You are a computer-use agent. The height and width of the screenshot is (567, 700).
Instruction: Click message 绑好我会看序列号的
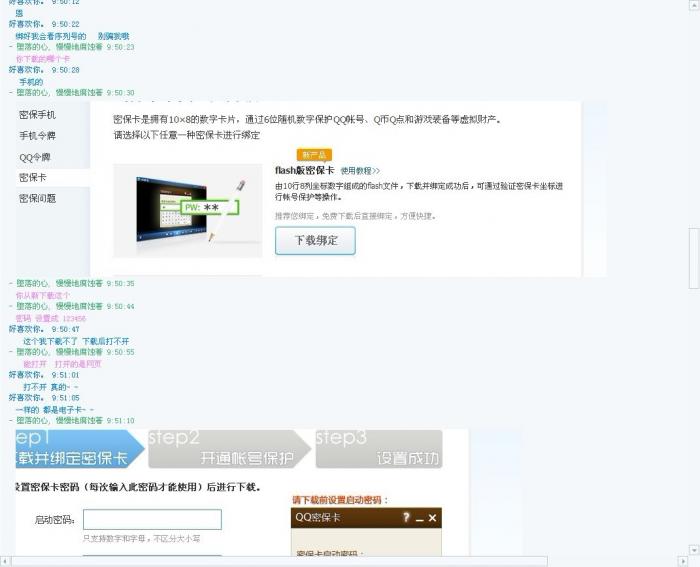[51, 36]
